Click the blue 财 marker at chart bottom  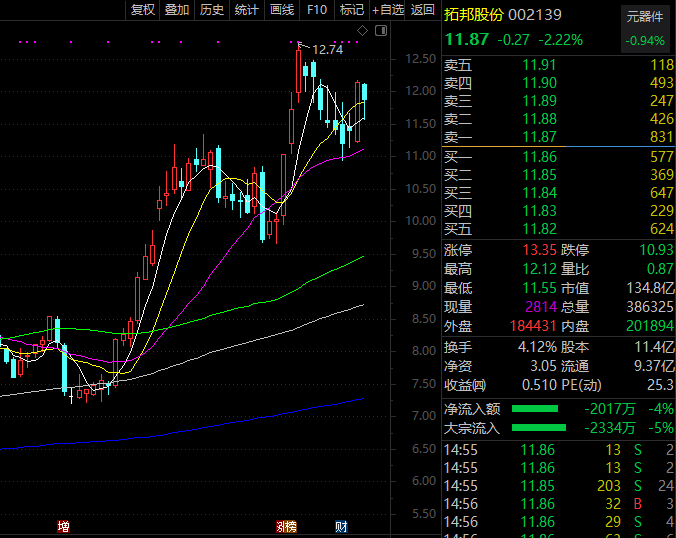pyautogui.click(x=341, y=526)
